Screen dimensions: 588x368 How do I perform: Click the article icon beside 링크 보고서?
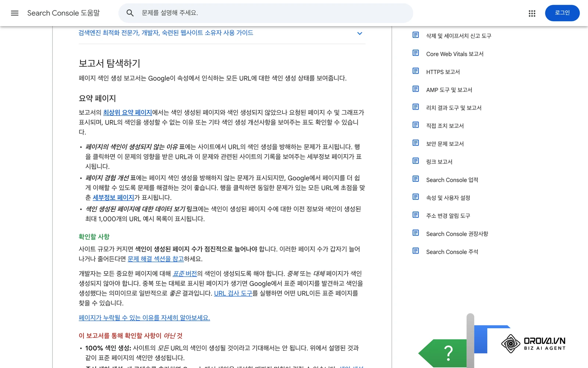416,161
